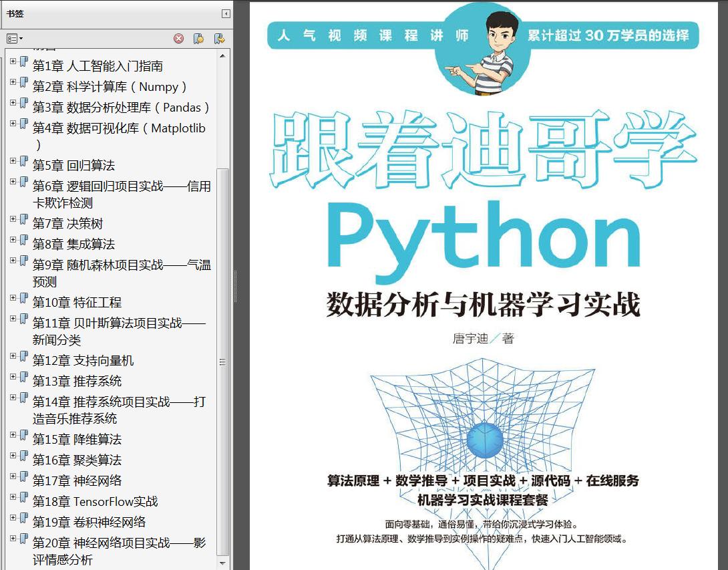Go to 第19章 卷积神经网络

pyautogui.click(x=89, y=522)
